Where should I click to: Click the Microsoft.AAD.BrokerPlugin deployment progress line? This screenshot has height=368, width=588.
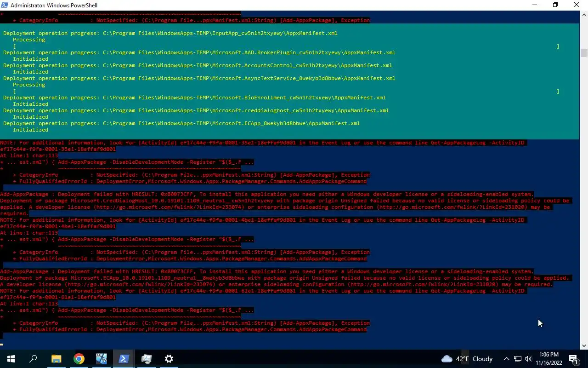click(x=199, y=52)
